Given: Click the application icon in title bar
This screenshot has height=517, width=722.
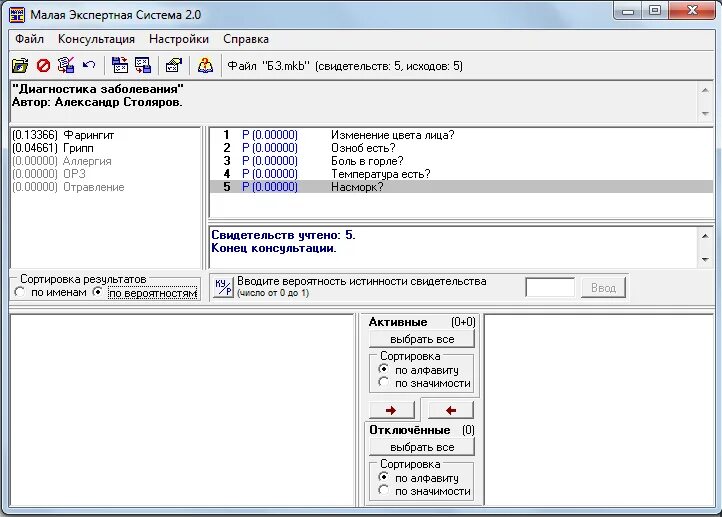Looking at the screenshot, I should [17, 14].
